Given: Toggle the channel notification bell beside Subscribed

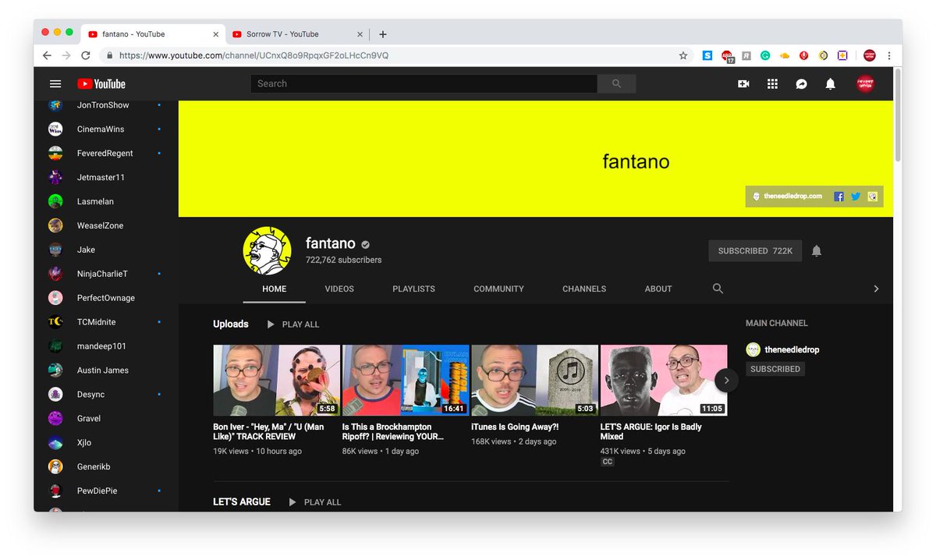Looking at the screenshot, I should click(x=817, y=250).
